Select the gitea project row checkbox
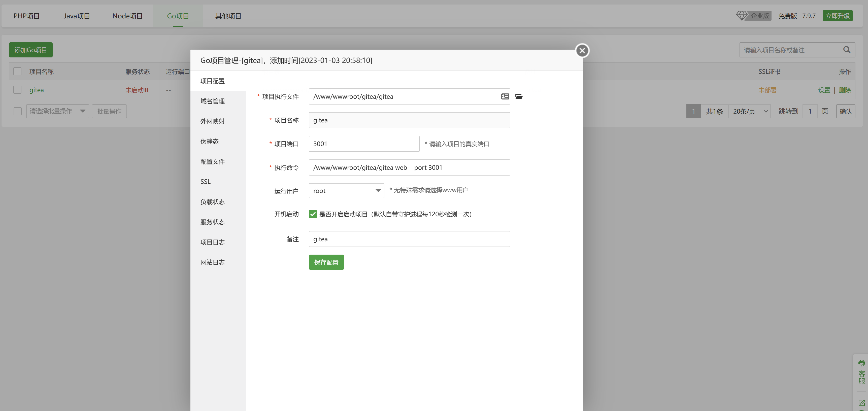This screenshot has height=411, width=868. [18, 90]
